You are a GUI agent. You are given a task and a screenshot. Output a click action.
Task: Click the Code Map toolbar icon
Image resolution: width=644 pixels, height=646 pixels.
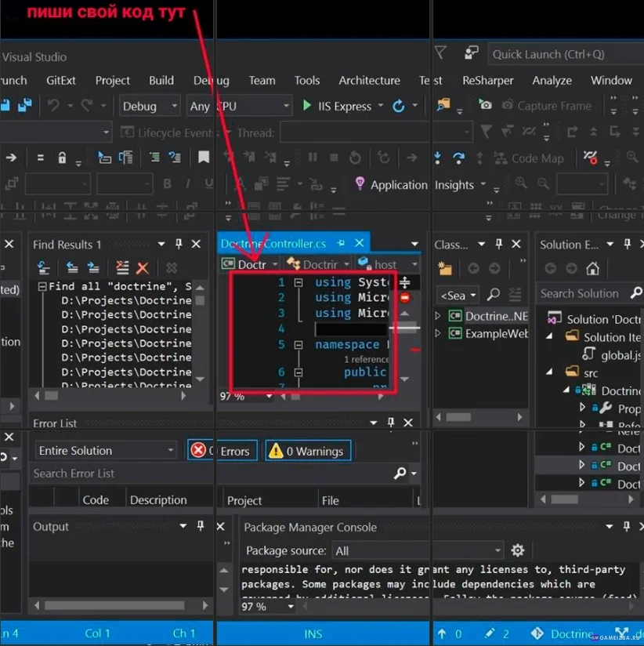[501, 158]
